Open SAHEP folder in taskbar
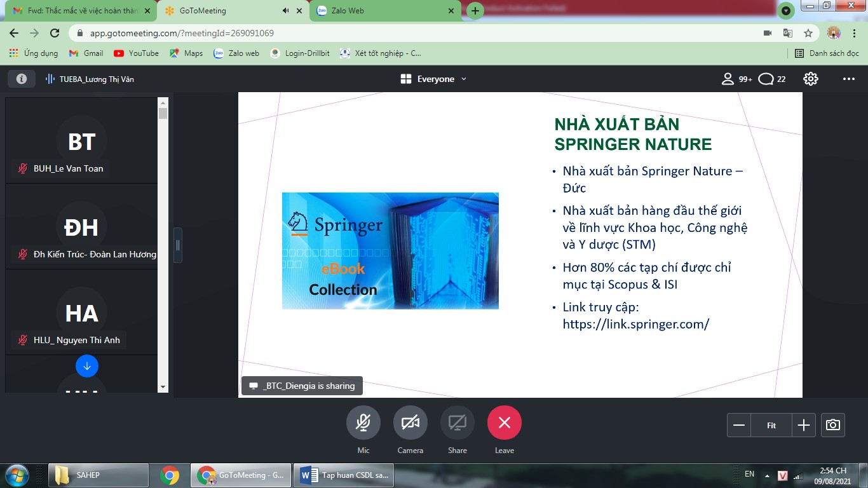868x488 pixels. [x=98, y=475]
